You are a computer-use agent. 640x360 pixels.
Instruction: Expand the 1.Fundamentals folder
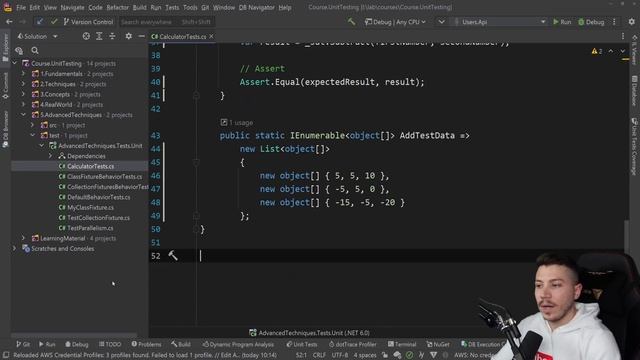pos(24,73)
